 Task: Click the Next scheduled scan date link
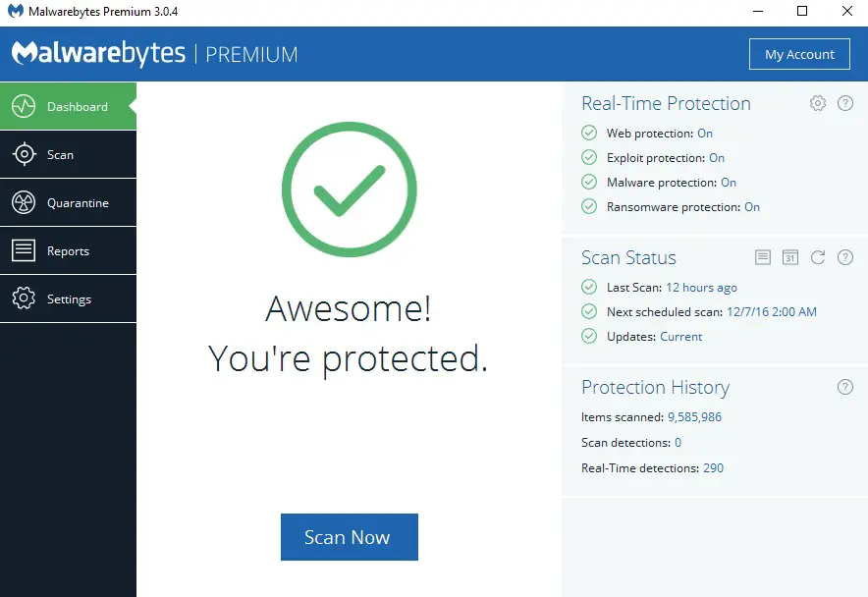pos(771,311)
